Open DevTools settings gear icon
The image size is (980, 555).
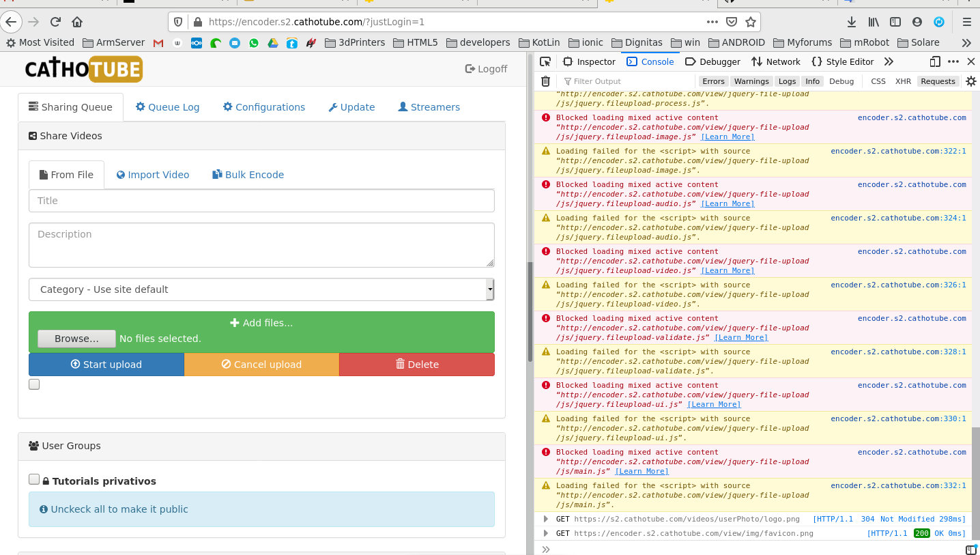pos(971,81)
